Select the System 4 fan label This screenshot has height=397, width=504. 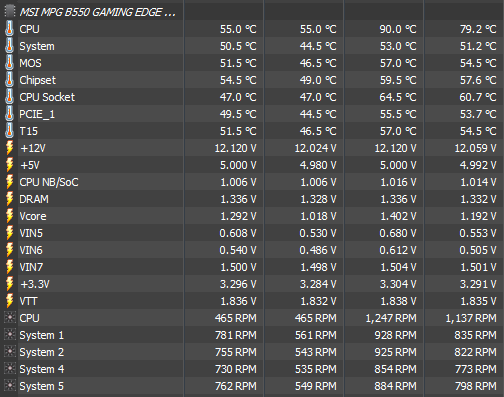(42, 369)
